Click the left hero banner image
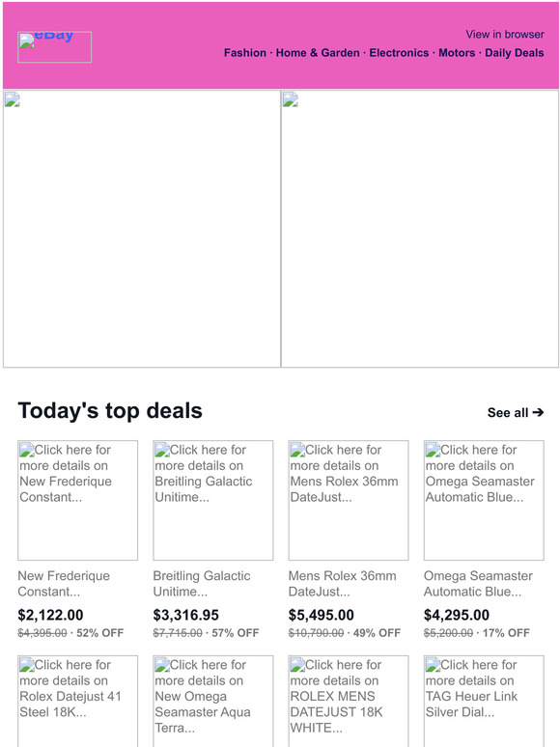The image size is (560, 747). pyautogui.click(x=142, y=229)
